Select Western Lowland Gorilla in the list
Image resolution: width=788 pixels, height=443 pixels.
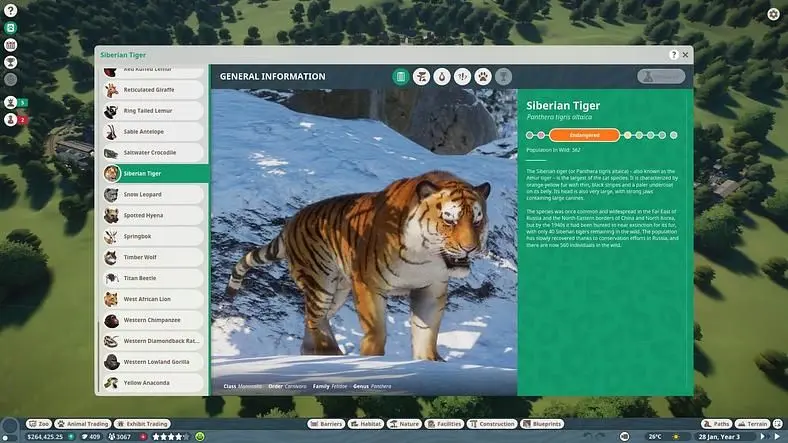click(x=153, y=362)
